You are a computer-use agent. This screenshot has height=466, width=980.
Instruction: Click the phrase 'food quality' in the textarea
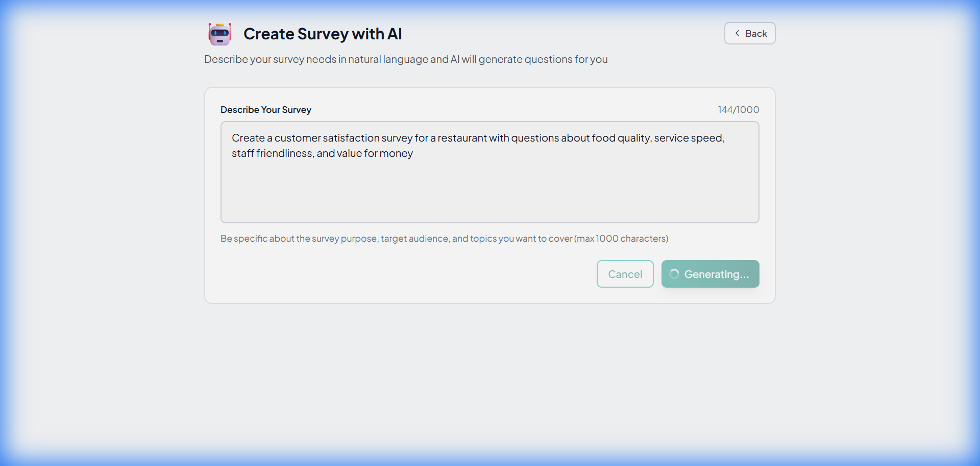click(x=620, y=138)
